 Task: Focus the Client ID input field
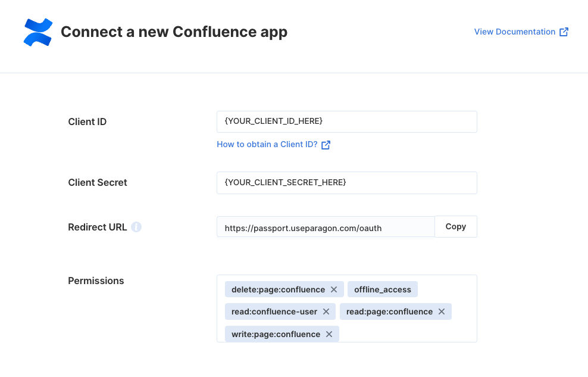(x=347, y=121)
